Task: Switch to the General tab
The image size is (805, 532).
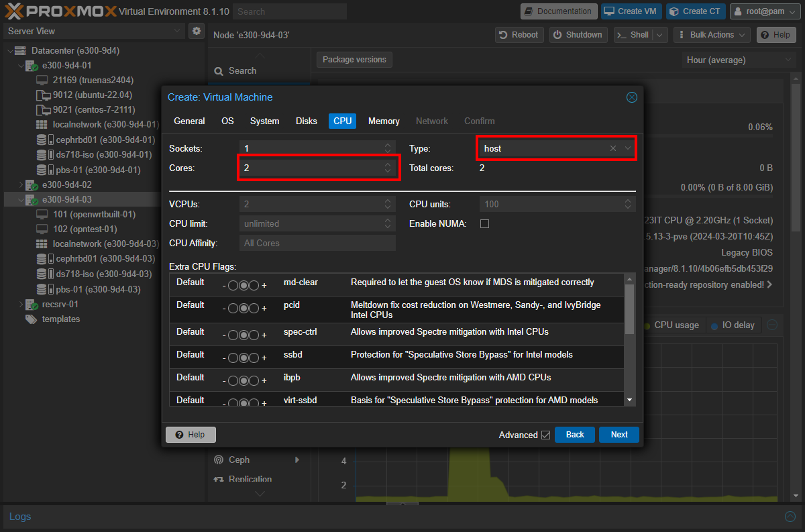Action: [189, 121]
